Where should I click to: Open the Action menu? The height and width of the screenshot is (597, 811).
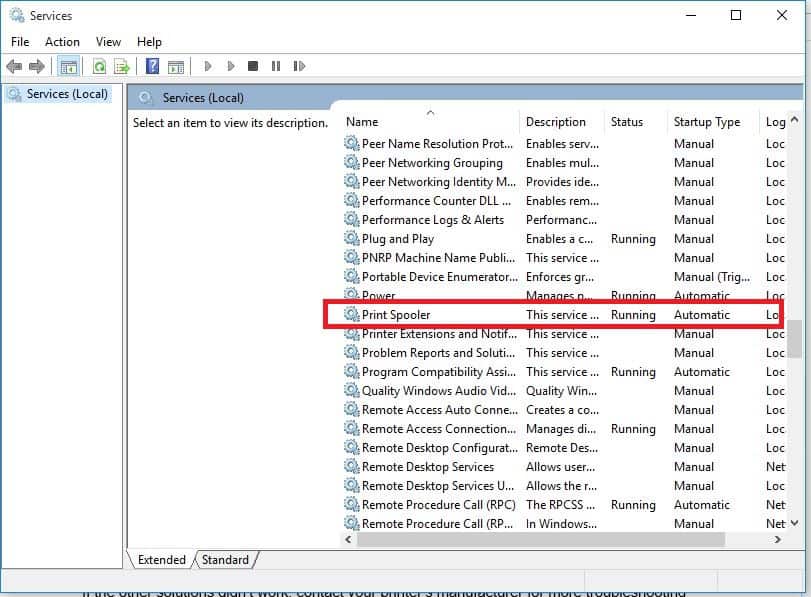coord(62,42)
